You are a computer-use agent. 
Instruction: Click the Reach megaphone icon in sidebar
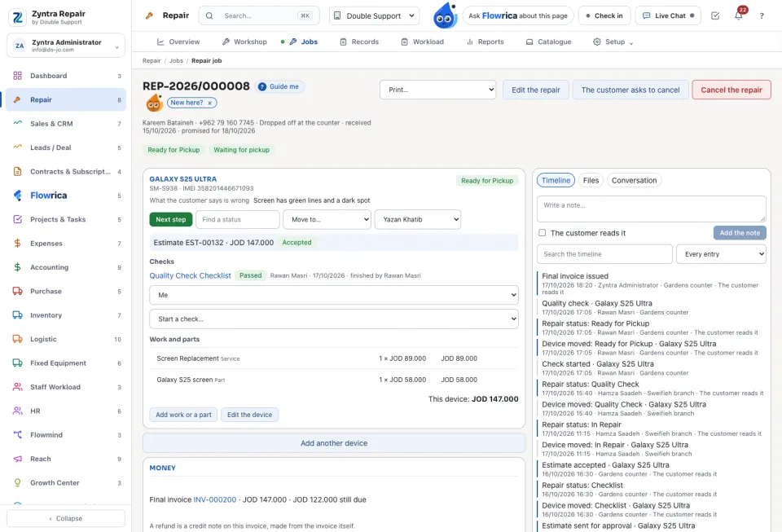[x=17, y=459]
